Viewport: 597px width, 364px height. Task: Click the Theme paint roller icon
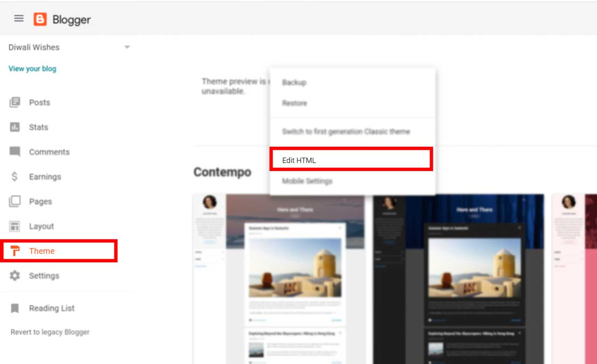15,251
